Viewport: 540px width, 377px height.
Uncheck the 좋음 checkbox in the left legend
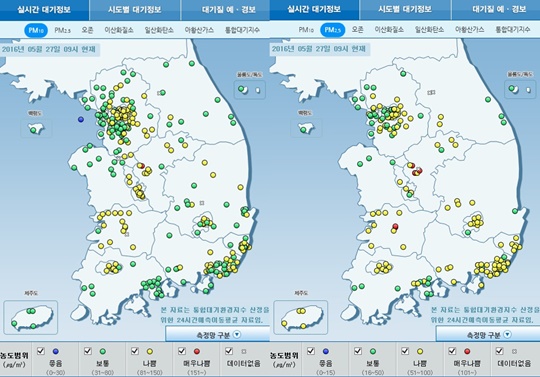(41, 351)
